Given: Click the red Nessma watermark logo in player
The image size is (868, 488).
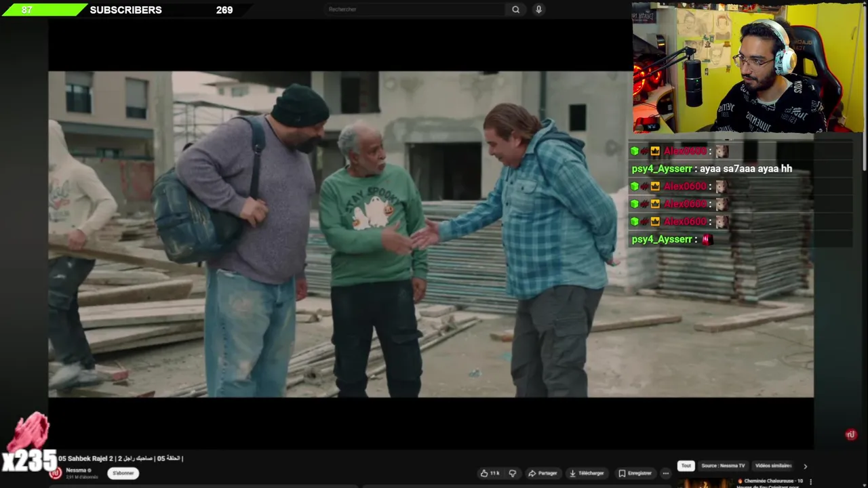Looking at the screenshot, I should 850,434.
